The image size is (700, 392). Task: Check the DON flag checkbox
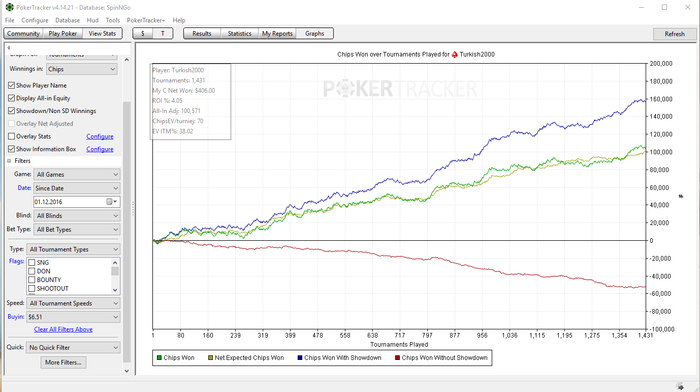(x=32, y=271)
